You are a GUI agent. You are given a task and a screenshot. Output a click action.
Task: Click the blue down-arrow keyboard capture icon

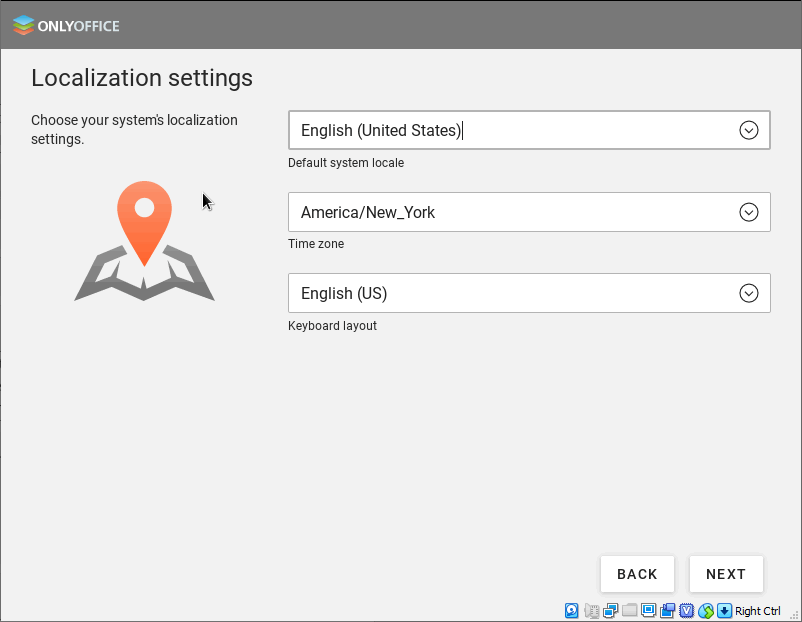tap(725, 611)
